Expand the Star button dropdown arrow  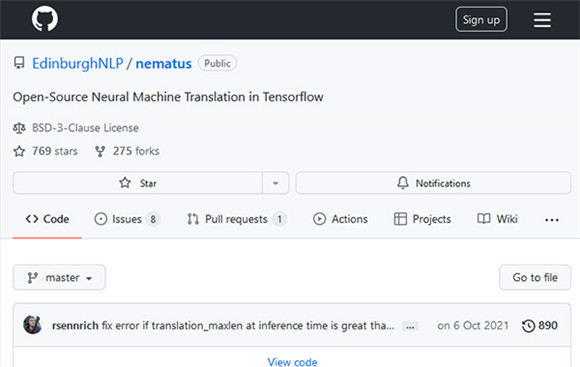coord(276,183)
